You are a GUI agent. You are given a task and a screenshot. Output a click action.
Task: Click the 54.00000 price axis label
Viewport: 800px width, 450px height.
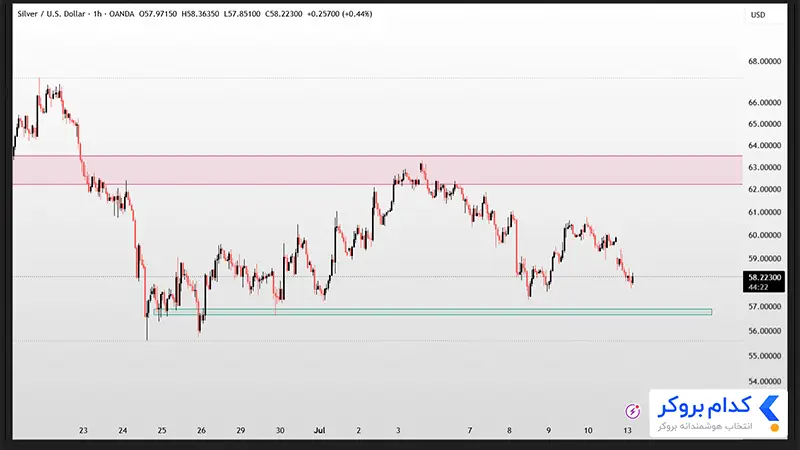[764, 381]
